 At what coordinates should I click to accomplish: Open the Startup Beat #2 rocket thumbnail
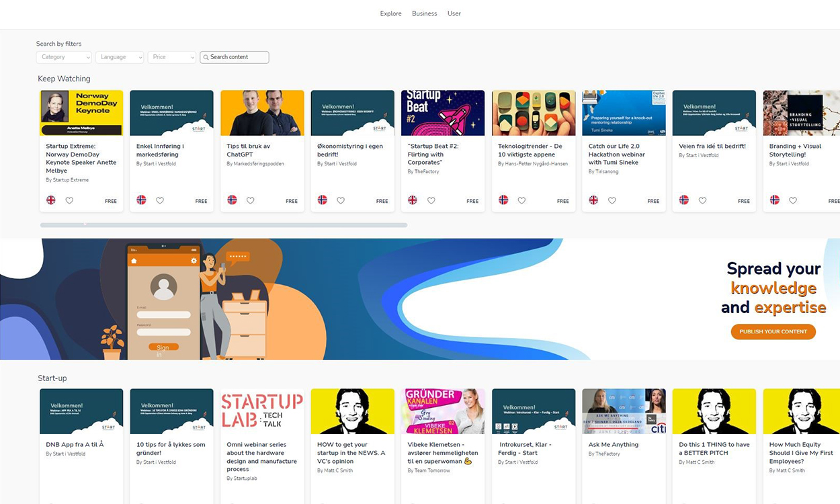tap(443, 113)
